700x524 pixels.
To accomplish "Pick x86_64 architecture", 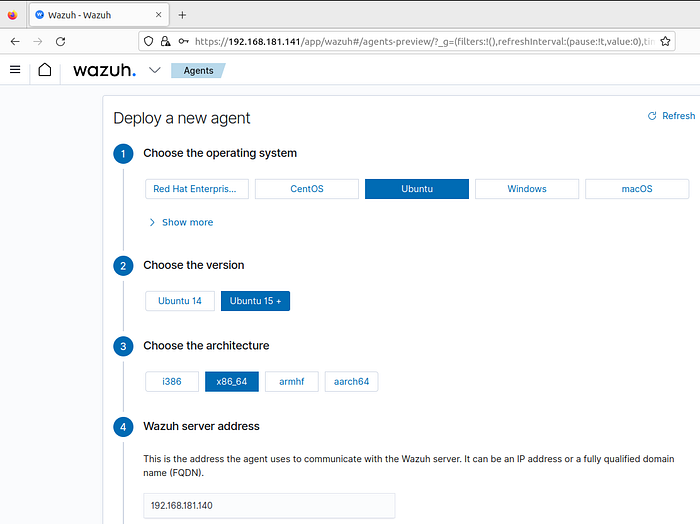I will tap(232, 382).
